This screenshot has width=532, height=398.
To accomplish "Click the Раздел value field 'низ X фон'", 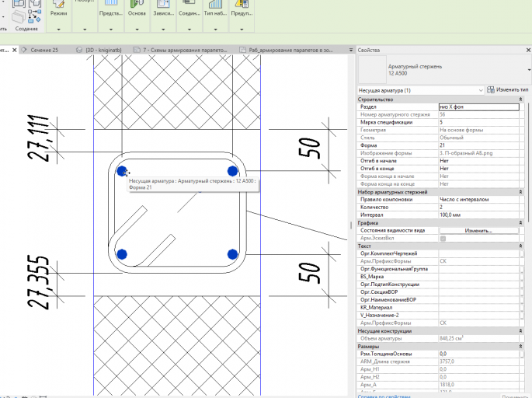I will [x=478, y=107].
